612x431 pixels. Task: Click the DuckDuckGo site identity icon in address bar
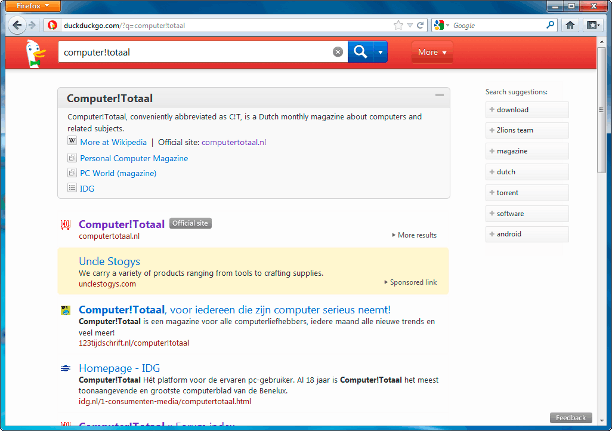[x=52, y=25]
